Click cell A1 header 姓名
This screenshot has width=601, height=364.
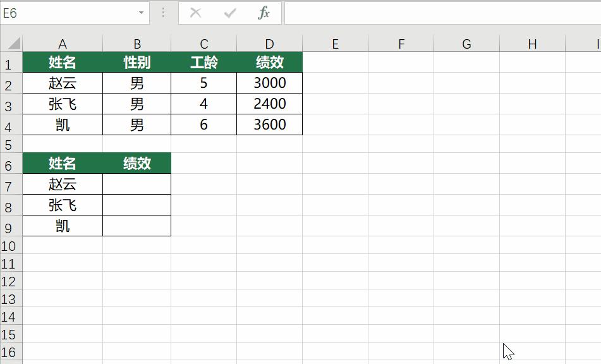(63, 62)
